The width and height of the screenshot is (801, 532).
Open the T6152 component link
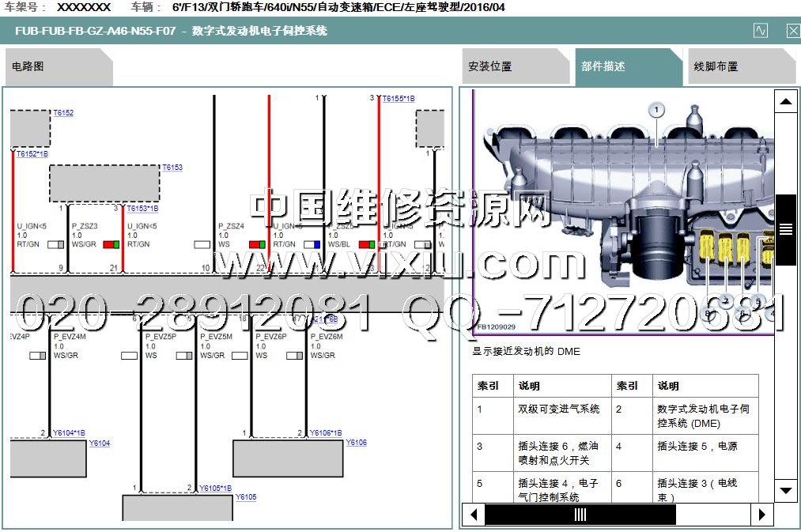tap(63, 114)
